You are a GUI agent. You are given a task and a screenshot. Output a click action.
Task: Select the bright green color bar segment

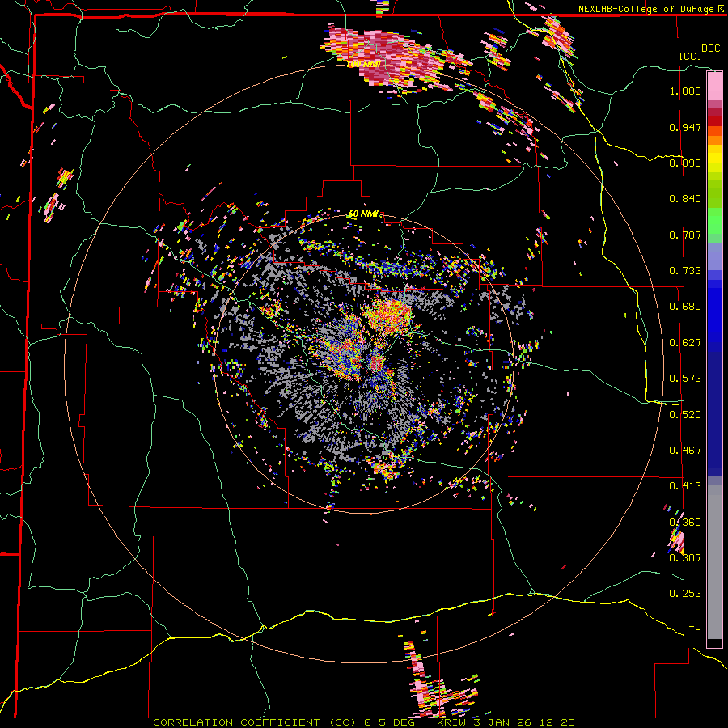714,221
